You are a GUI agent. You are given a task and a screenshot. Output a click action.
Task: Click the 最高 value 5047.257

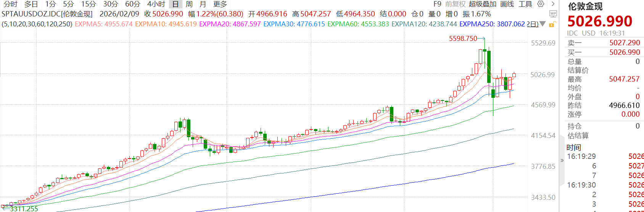coord(624,79)
